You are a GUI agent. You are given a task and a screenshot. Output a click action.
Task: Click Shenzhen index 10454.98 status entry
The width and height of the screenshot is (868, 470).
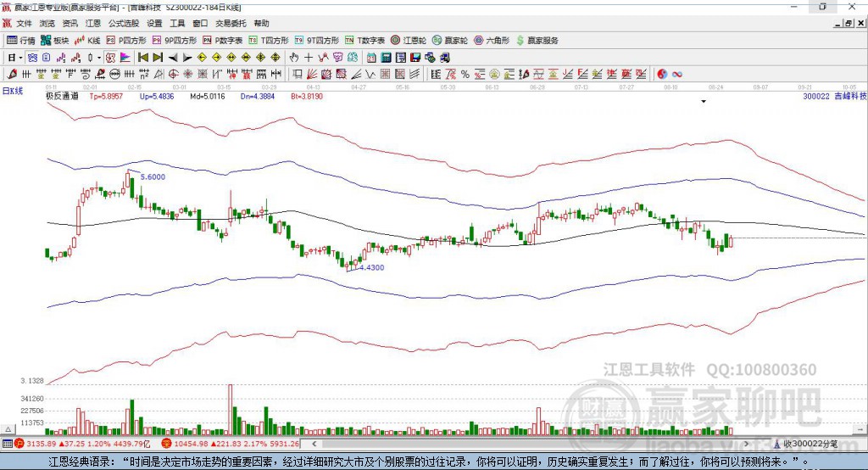point(231,444)
